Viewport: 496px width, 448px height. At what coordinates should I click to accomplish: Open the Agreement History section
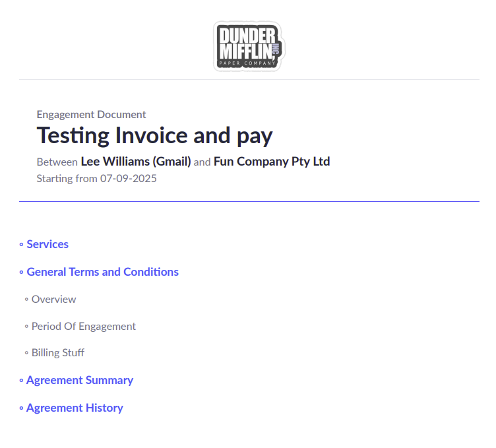click(x=75, y=408)
